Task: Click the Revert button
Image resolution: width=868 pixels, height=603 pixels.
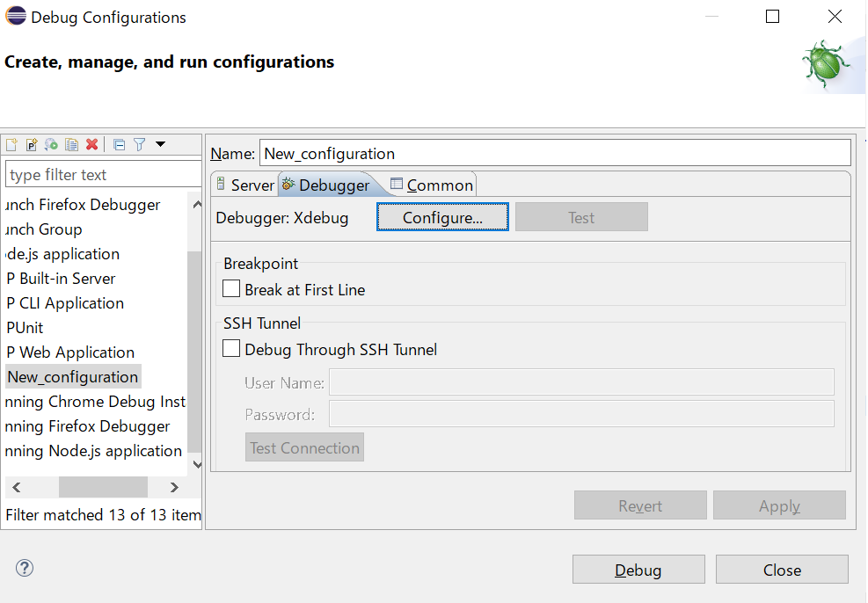Action: coord(640,505)
